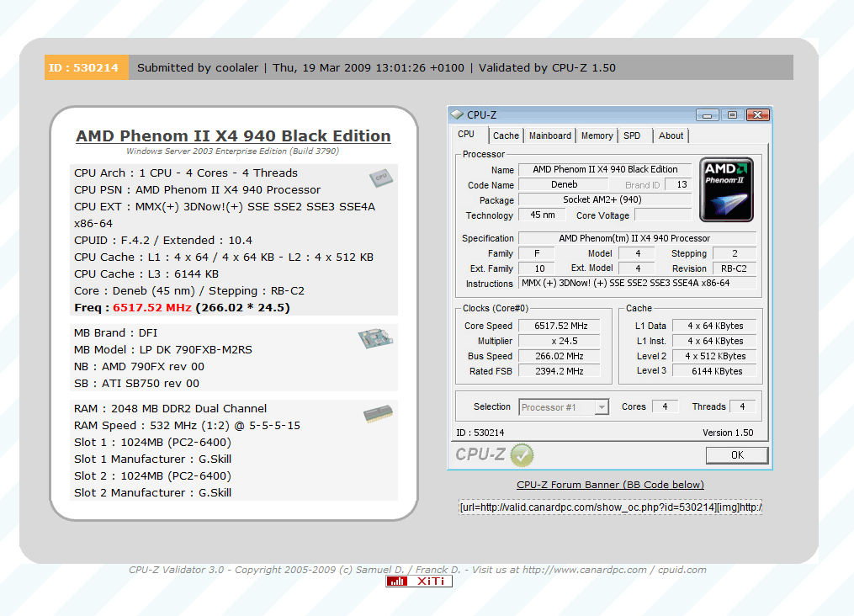Click the Multiplier x 24.5 value
The image size is (854, 616).
(560, 341)
